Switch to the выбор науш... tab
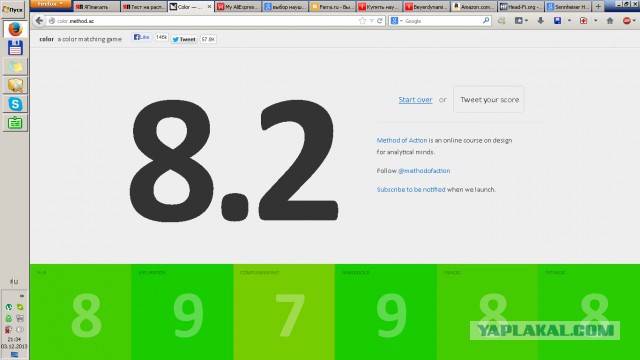 pos(285,7)
